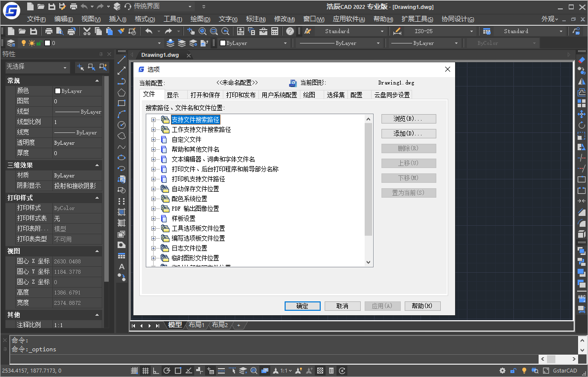Switch to the 选择集 tab
588x377 pixels.
click(x=336, y=95)
